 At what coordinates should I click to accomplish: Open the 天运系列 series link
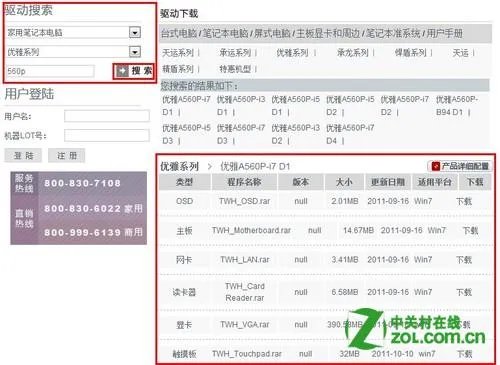(178, 53)
